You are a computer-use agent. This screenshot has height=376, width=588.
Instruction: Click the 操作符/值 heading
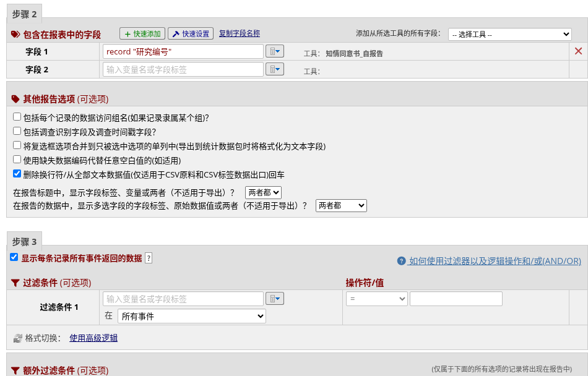tap(365, 283)
